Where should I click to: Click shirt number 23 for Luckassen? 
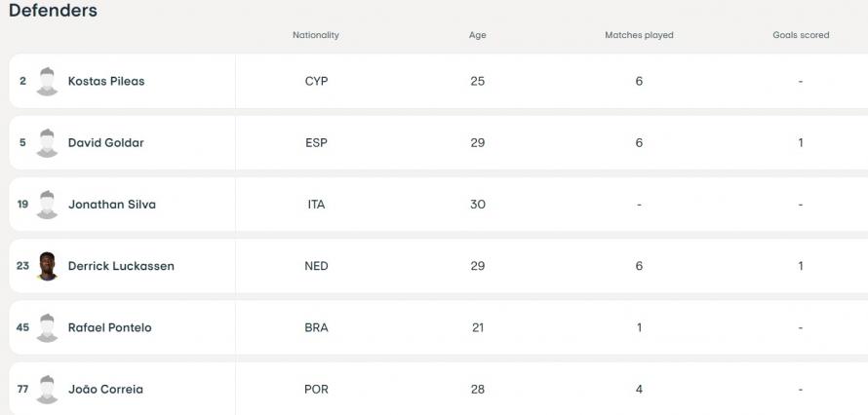tap(22, 266)
